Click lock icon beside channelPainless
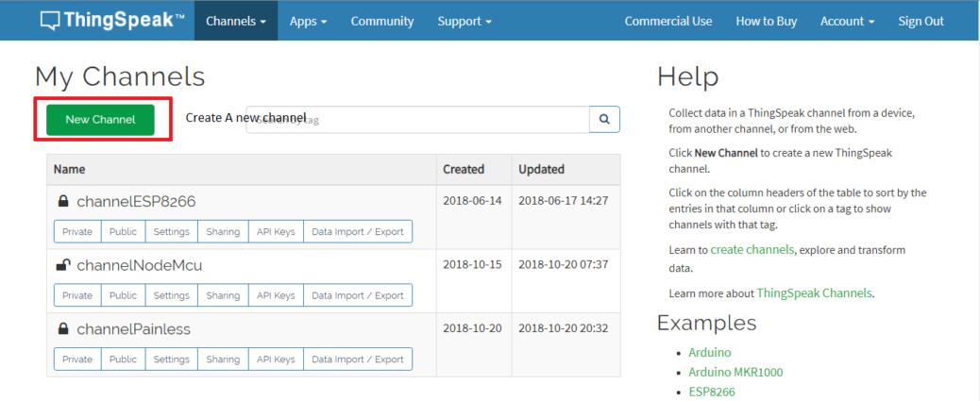This screenshot has height=401, width=980. 63,329
